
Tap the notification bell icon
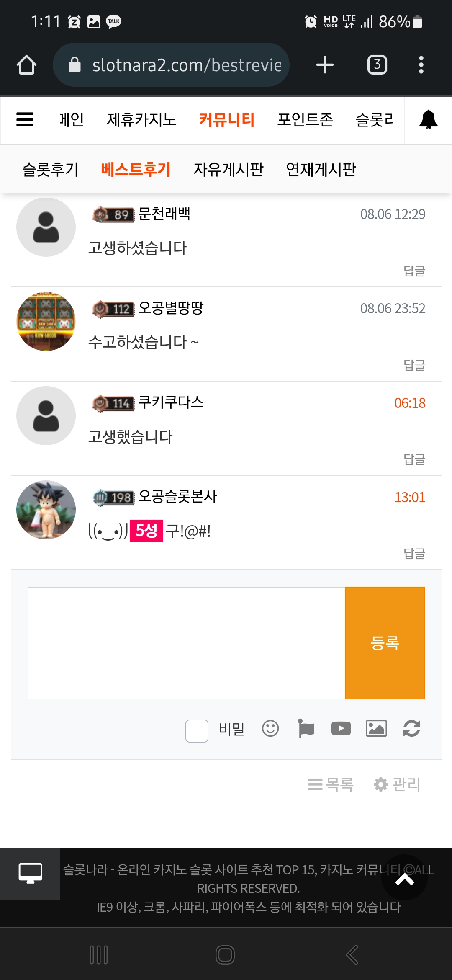428,120
